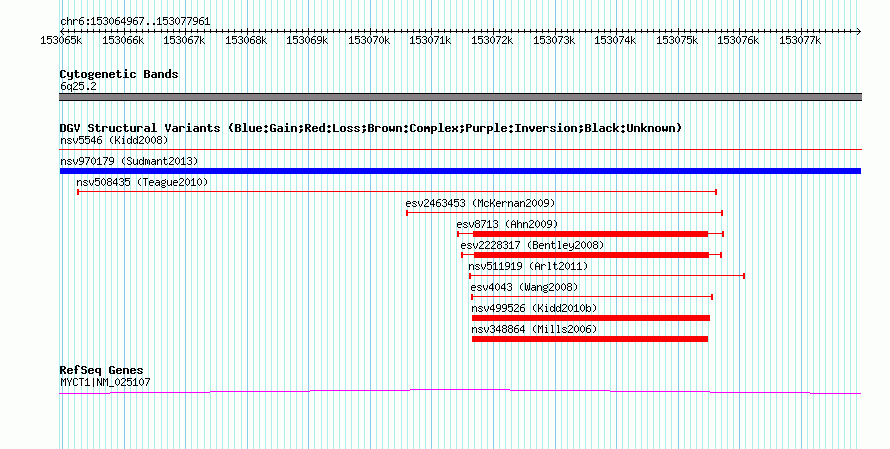The image size is (890, 449).
Task: Click the 6q25.2 band label
Action: tap(78, 87)
